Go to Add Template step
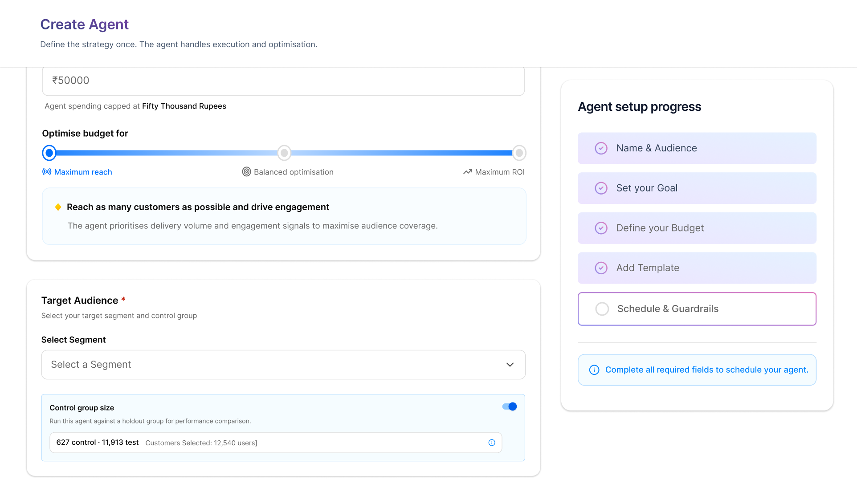 point(697,268)
